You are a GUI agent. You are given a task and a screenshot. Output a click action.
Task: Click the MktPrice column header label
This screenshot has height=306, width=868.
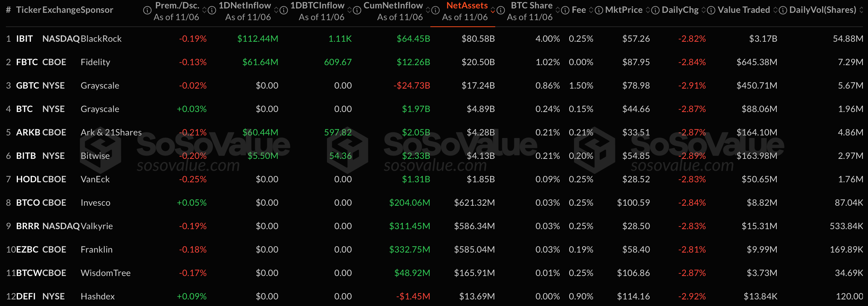click(624, 10)
